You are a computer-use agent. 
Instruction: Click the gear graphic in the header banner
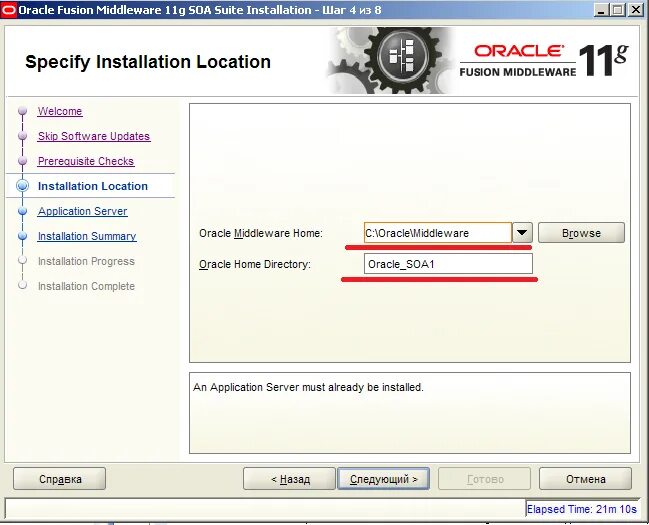pos(393,61)
